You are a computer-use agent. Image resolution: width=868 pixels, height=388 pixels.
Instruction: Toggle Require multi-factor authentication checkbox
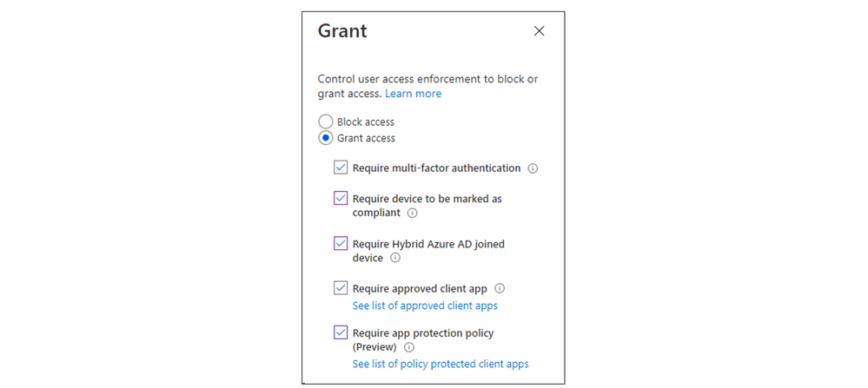341,168
